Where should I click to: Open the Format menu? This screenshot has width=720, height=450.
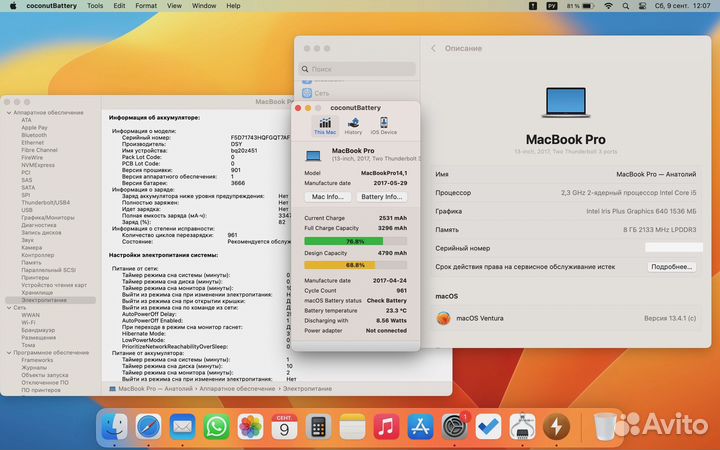point(146,6)
